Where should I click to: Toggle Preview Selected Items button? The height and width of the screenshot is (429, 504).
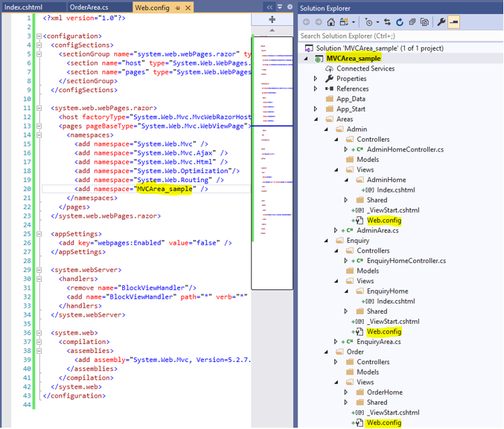[x=454, y=22]
